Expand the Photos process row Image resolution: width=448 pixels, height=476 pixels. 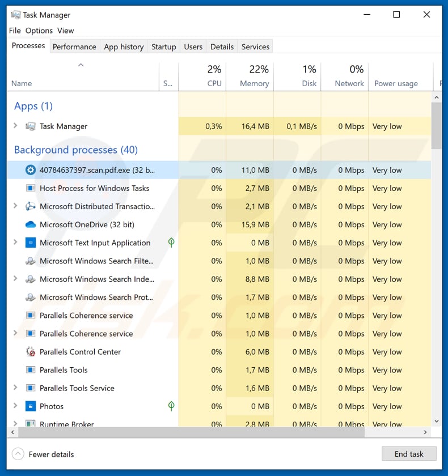(15, 406)
